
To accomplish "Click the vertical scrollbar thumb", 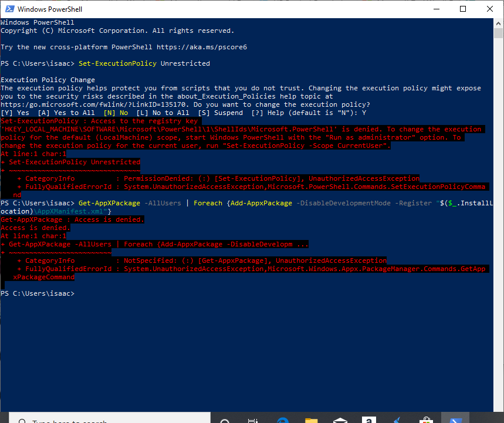I will click(499, 33).
